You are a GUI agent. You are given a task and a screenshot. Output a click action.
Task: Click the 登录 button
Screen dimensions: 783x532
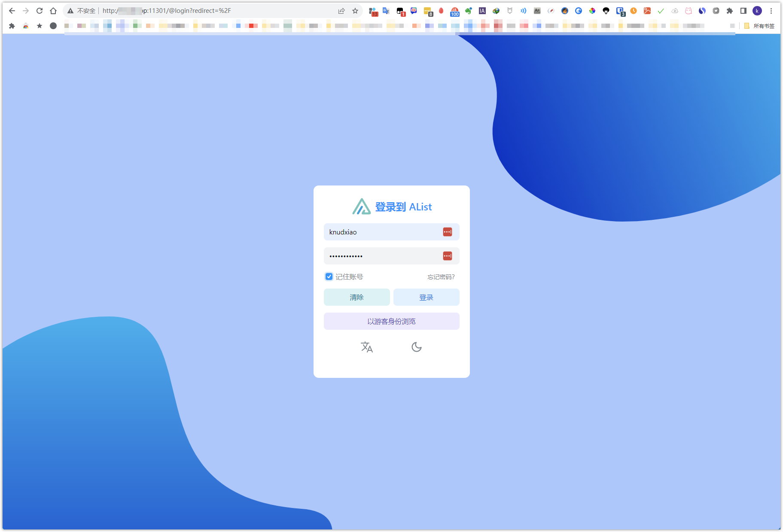pos(427,297)
